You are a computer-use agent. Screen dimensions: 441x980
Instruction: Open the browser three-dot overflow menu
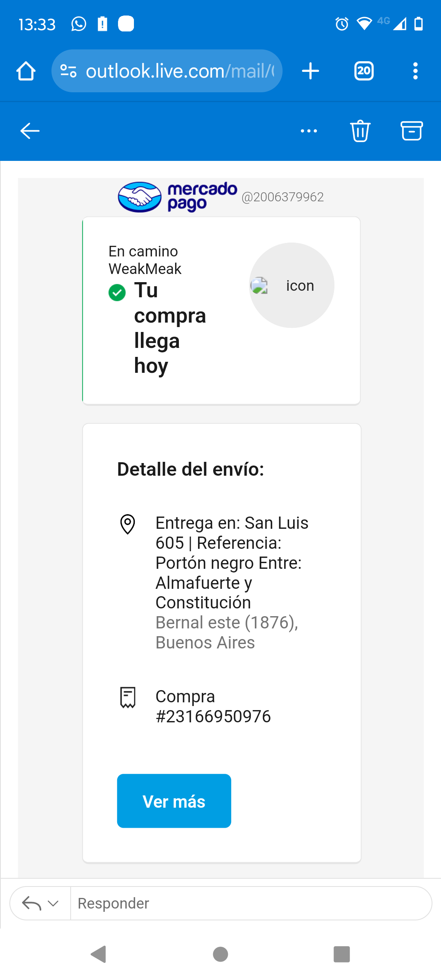pos(415,71)
